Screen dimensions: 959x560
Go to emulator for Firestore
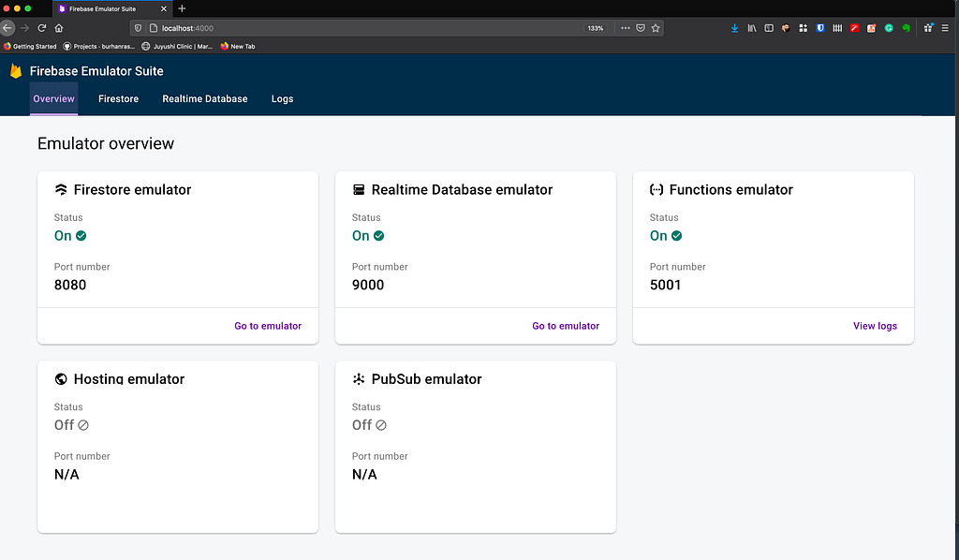coord(268,326)
